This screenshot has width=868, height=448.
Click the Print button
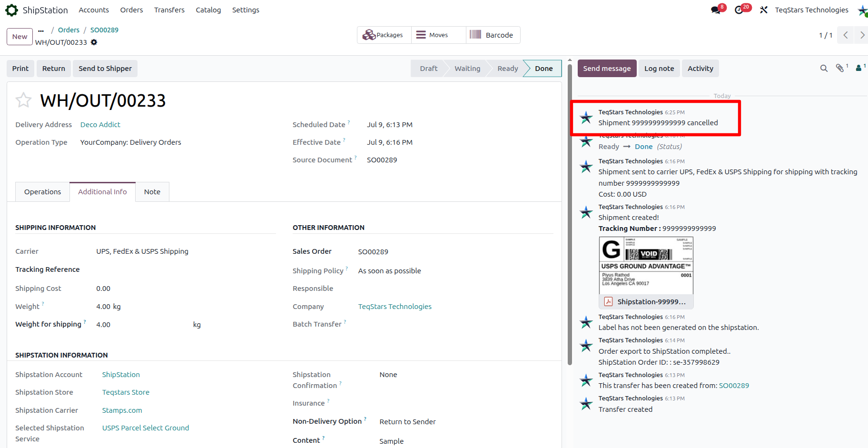click(20, 69)
